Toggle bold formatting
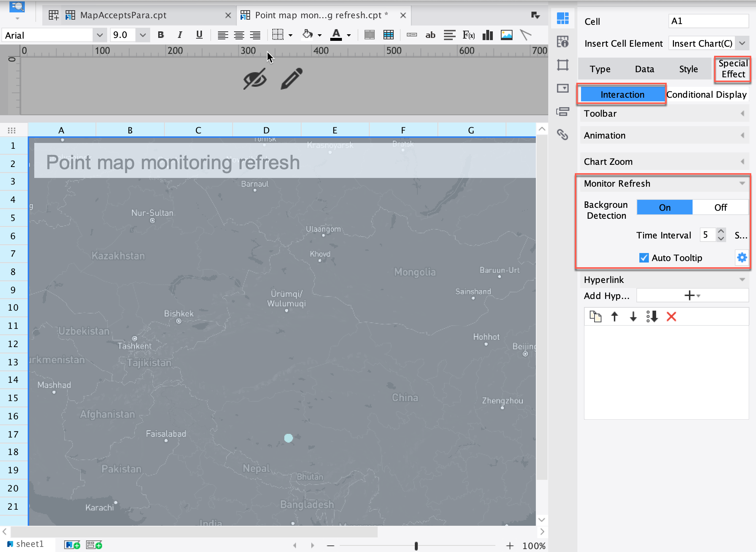Screen dimensions: 756x552 click(x=160, y=35)
